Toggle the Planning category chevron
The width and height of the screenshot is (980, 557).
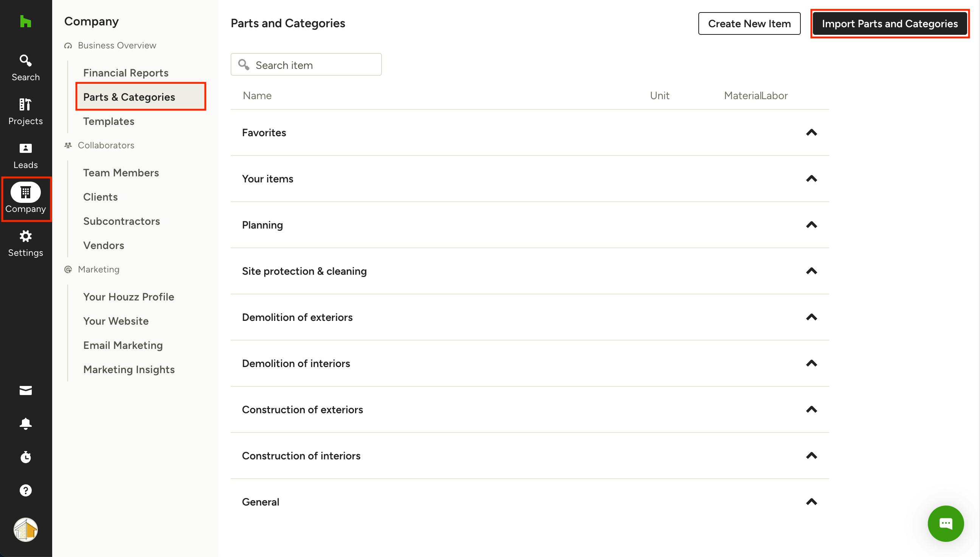click(811, 225)
